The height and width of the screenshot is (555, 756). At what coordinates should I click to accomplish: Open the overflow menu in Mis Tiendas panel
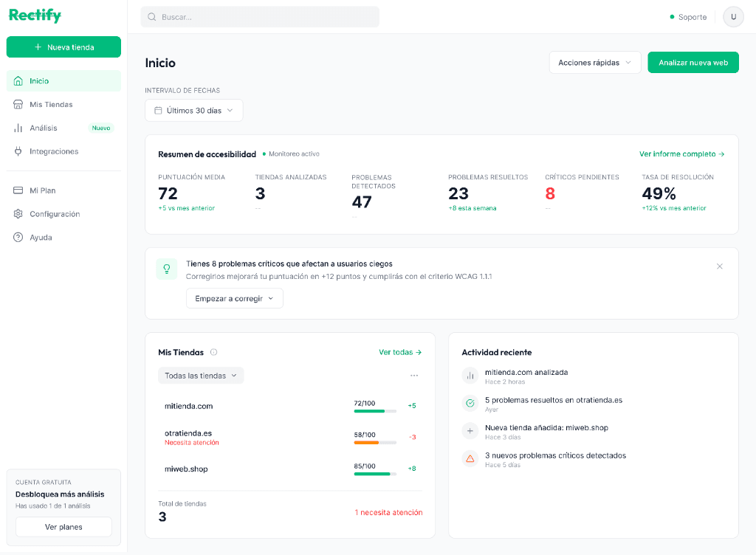(x=414, y=375)
